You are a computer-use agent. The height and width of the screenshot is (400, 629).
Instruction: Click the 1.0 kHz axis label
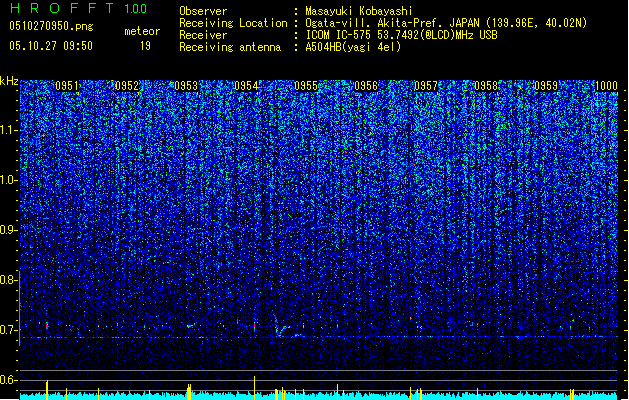(x=9, y=180)
